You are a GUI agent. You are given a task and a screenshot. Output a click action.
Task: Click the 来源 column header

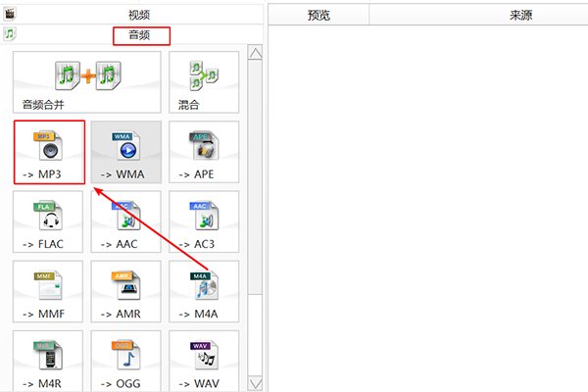click(520, 15)
